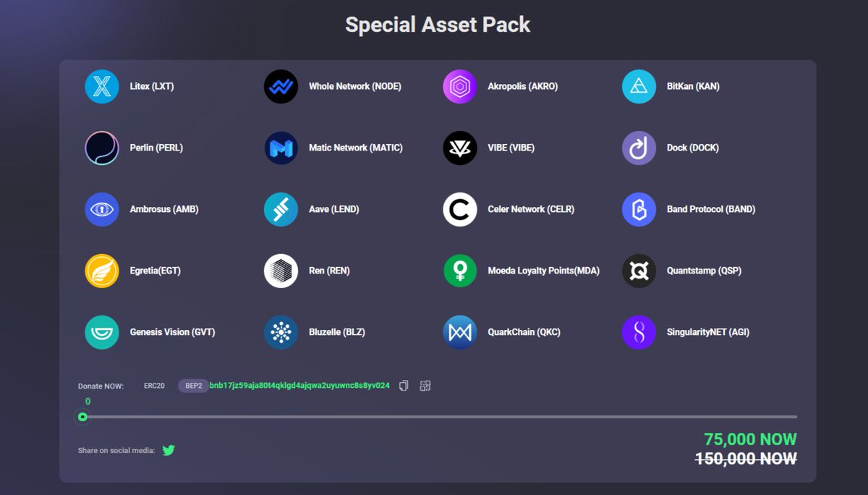Click the SingularityNET (AGI) label

click(x=708, y=332)
